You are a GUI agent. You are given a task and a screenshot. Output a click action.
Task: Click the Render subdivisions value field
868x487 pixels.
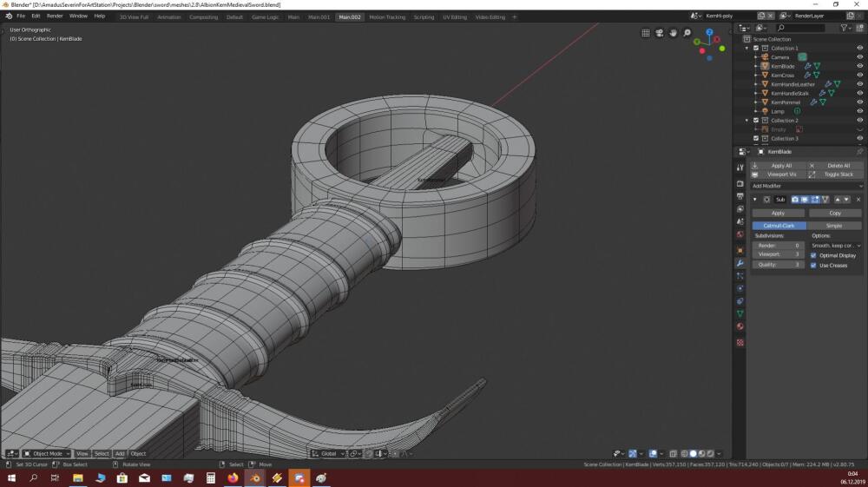coord(778,246)
